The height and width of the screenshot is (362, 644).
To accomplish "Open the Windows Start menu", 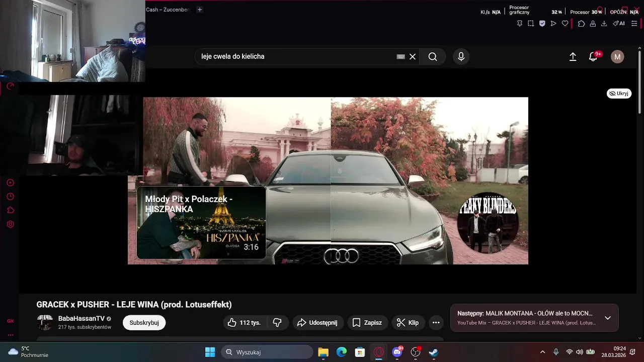I will tap(210, 352).
